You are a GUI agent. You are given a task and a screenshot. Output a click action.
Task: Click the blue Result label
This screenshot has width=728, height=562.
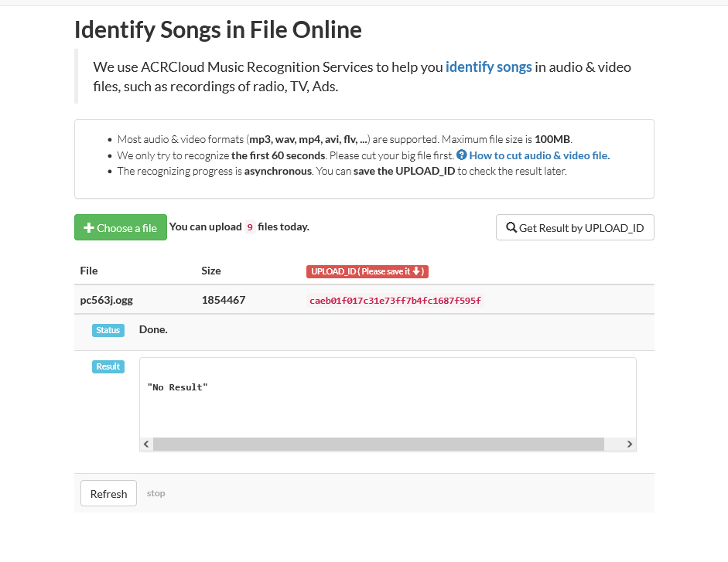(x=108, y=366)
